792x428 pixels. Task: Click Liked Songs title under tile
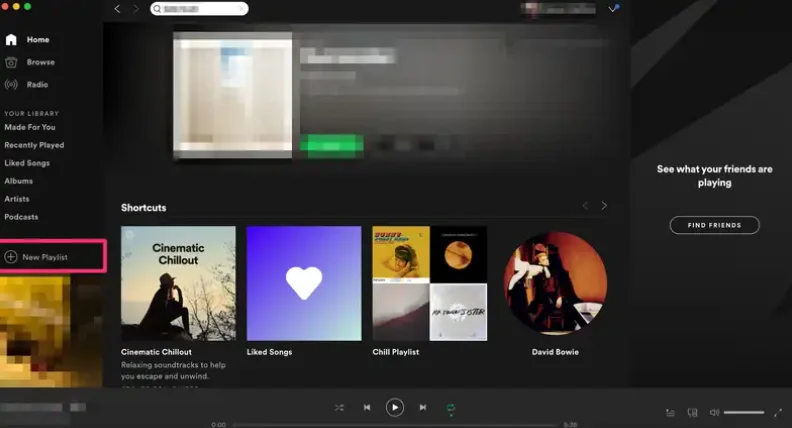click(269, 352)
